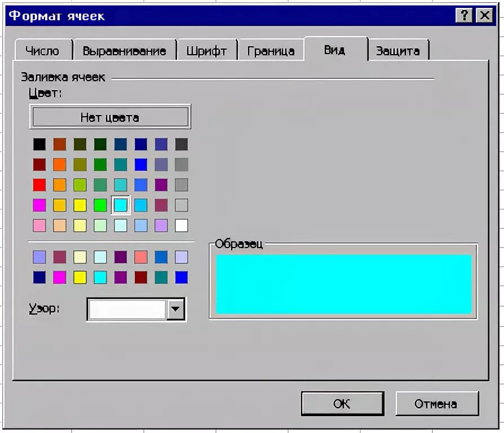Click the currently selected turquoise swatch
504x433 pixels.
click(121, 205)
